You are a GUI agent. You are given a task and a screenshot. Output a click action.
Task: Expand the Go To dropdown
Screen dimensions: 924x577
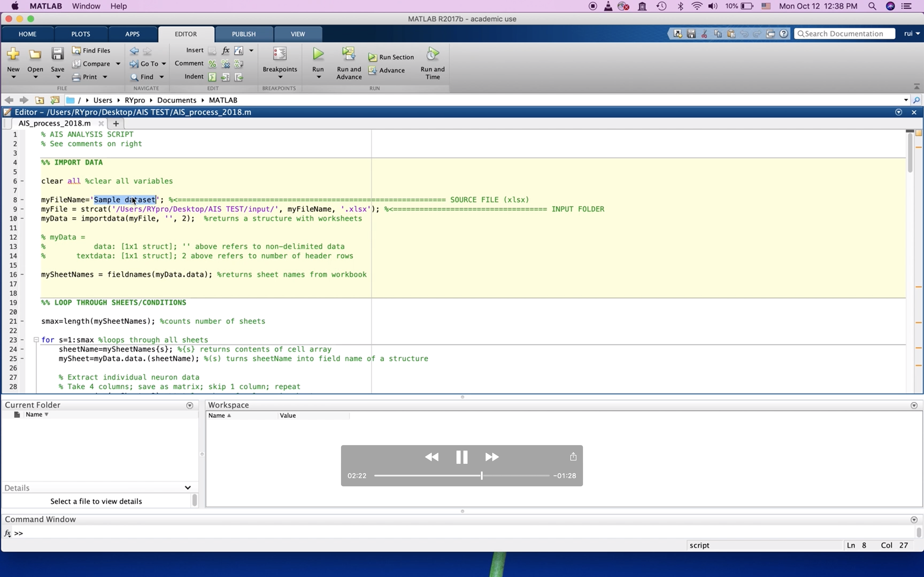pyautogui.click(x=164, y=64)
